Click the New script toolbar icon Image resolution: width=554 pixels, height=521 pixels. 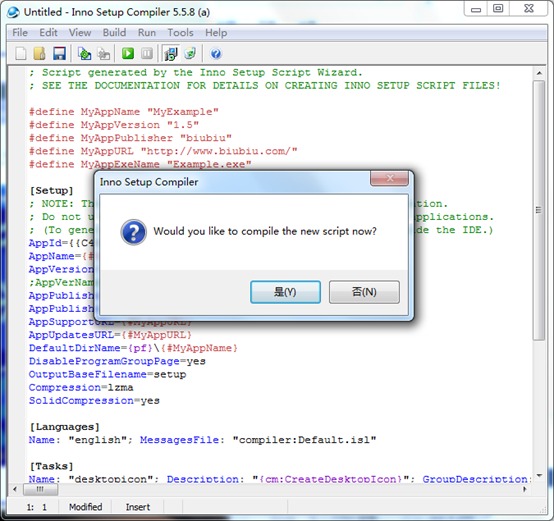coord(21,54)
